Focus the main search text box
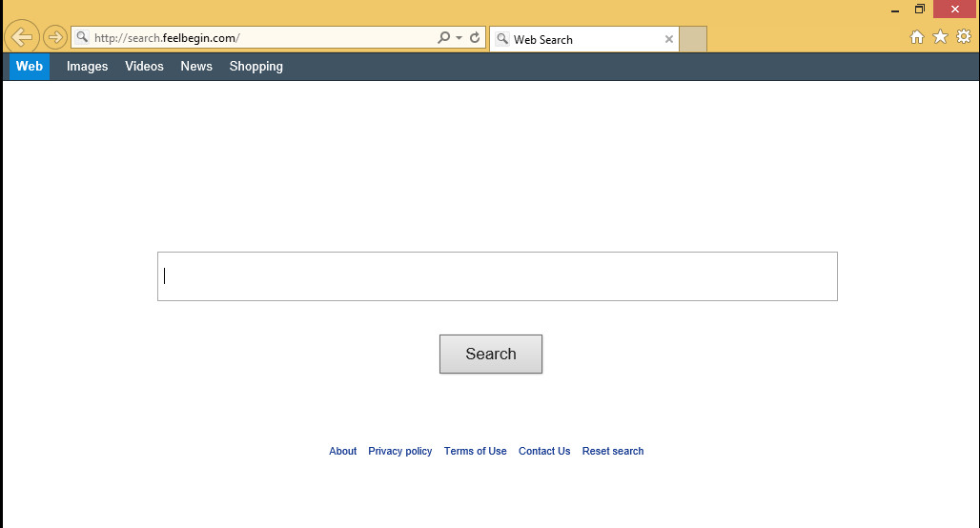This screenshot has width=980, height=528. click(x=498, y=276)
